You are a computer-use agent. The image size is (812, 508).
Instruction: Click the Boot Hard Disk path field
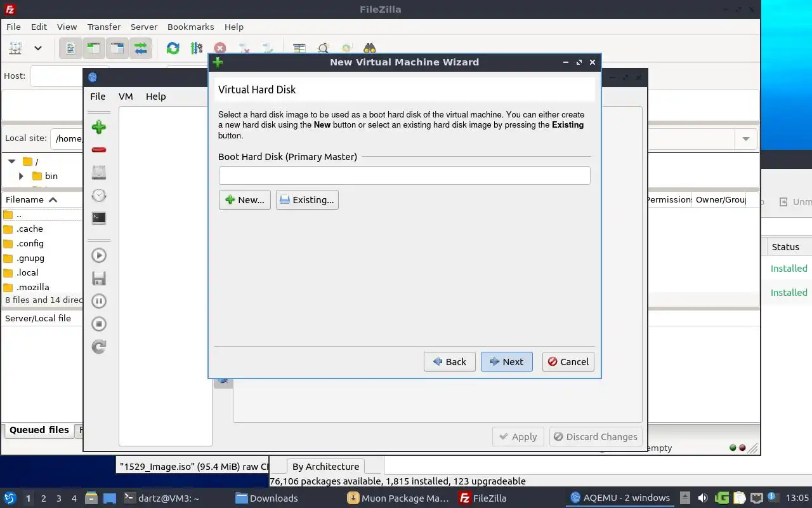405,176
